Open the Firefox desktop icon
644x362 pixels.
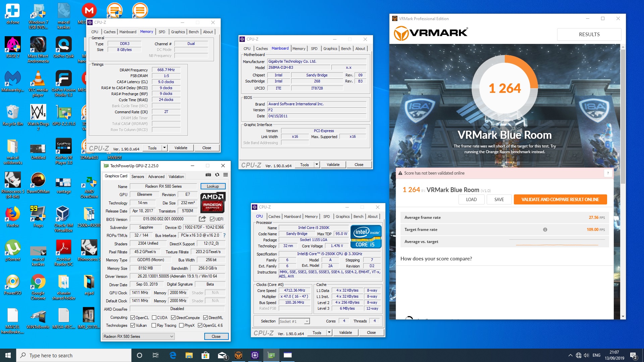point(13,217)
